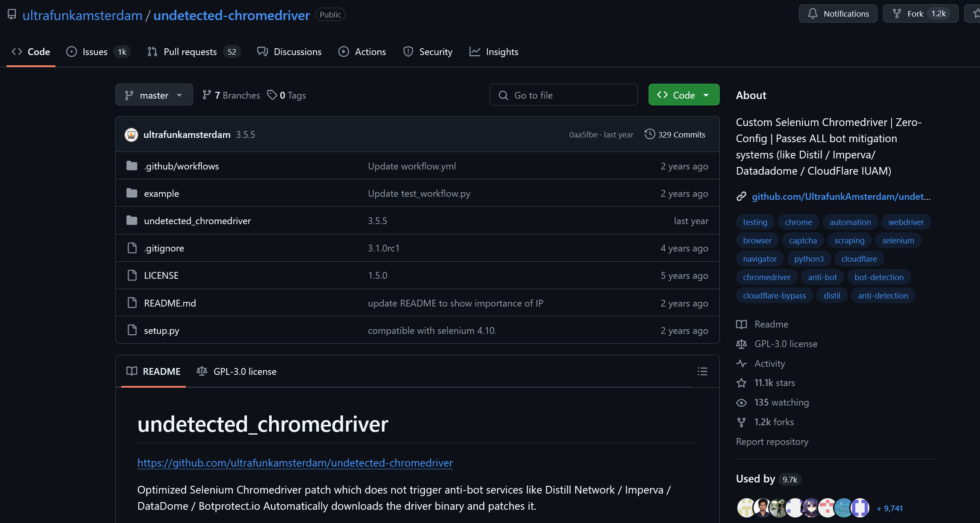The width and height of the screenshot is (980, 523).
Task: Click the + 9,741 dependents link
Action: pos(889,508)
